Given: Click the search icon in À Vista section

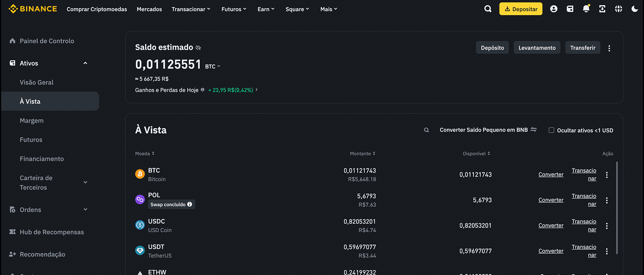Looking at the screenshot, I should [x=426, y=130].
